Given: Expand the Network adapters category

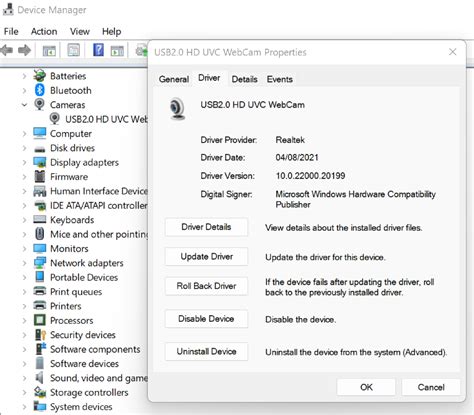Looking at the screenshot, I should (24, 263).
